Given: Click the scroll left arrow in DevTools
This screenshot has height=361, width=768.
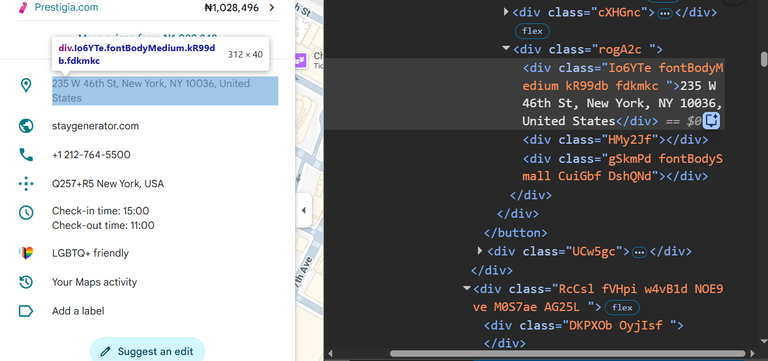Looking at the screenshot, I should coord(331,353).
